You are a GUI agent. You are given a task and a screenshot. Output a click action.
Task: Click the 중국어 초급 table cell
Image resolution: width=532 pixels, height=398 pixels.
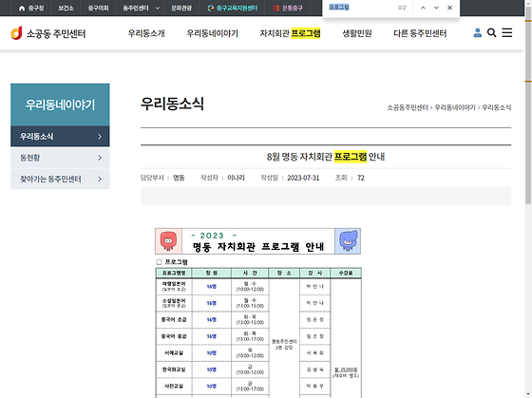174,319
